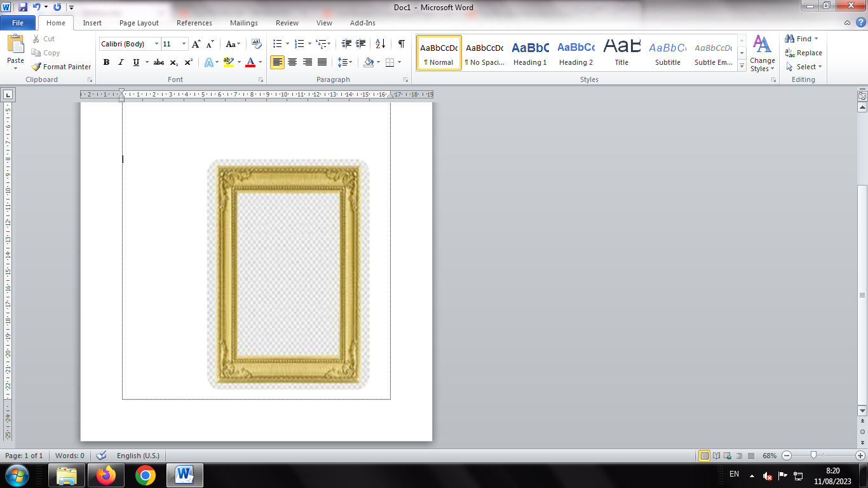Select Justify alignment
868x488 pixels.
pos(322,62)
